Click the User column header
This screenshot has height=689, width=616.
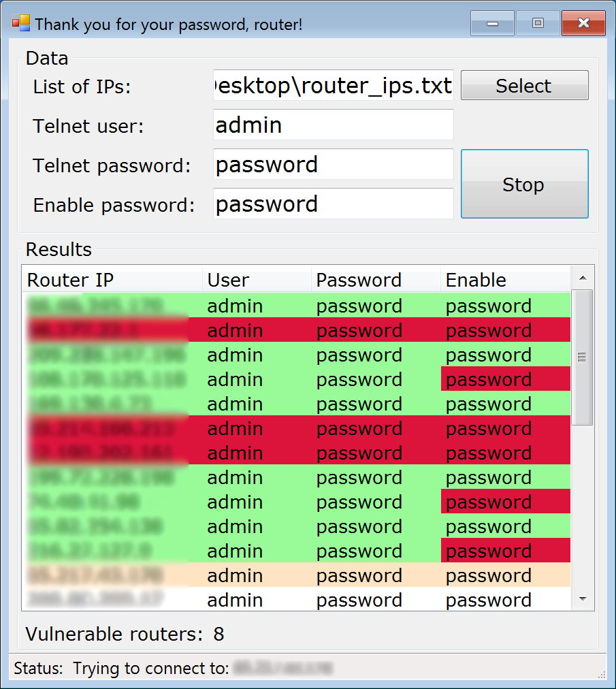257,280
